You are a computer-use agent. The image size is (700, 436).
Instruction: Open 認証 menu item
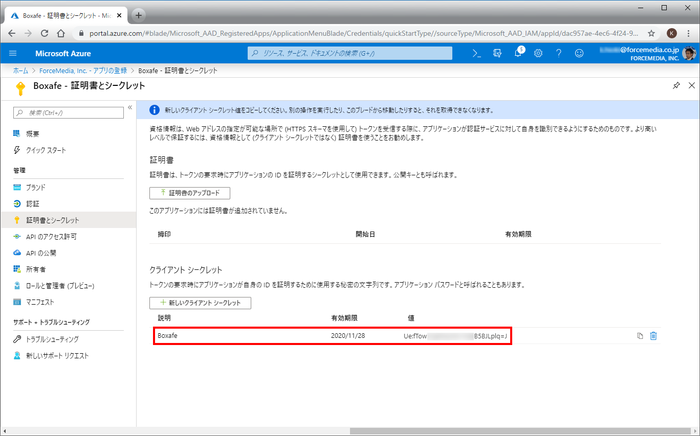(x=33, y=204)
